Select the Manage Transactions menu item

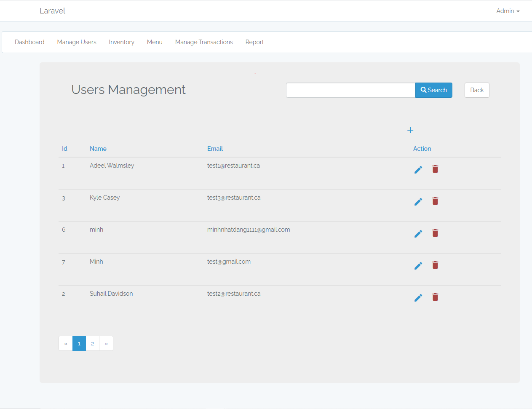[204, 42]
